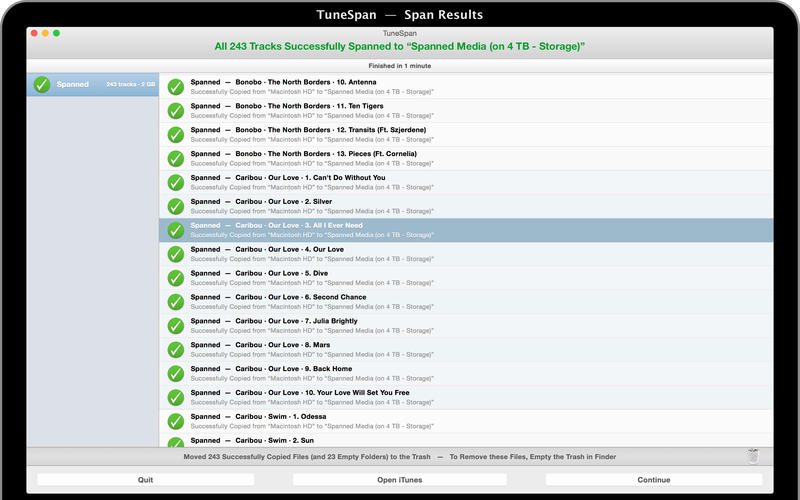
Task: Click the green checkmark beside Spanned sidebar item
Action: [42, 85]
